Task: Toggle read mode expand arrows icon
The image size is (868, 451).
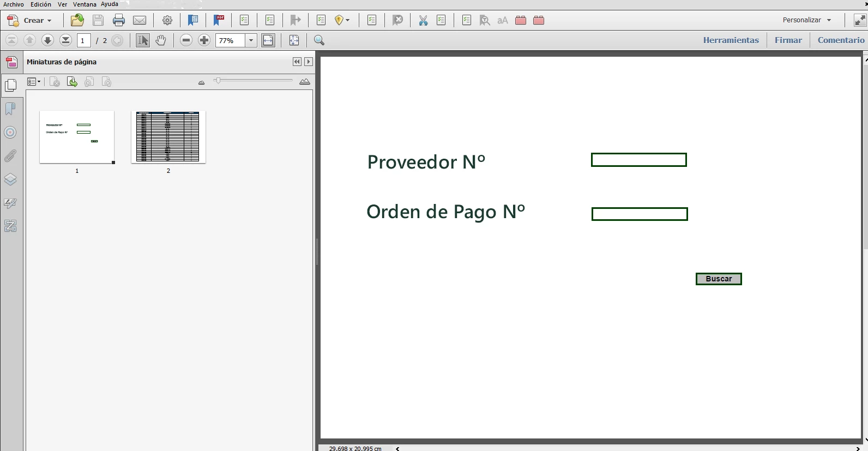Action: point(860,20)
